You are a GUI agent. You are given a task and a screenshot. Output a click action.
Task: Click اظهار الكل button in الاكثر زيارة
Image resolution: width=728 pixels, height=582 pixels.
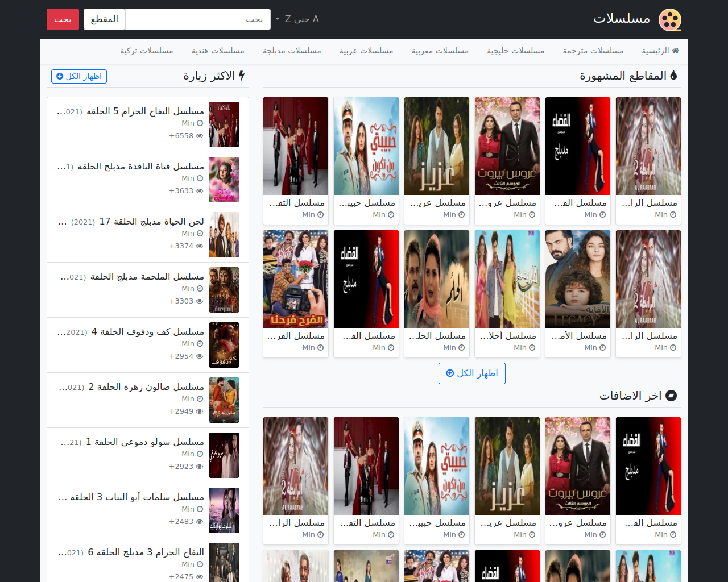(79, 76)
